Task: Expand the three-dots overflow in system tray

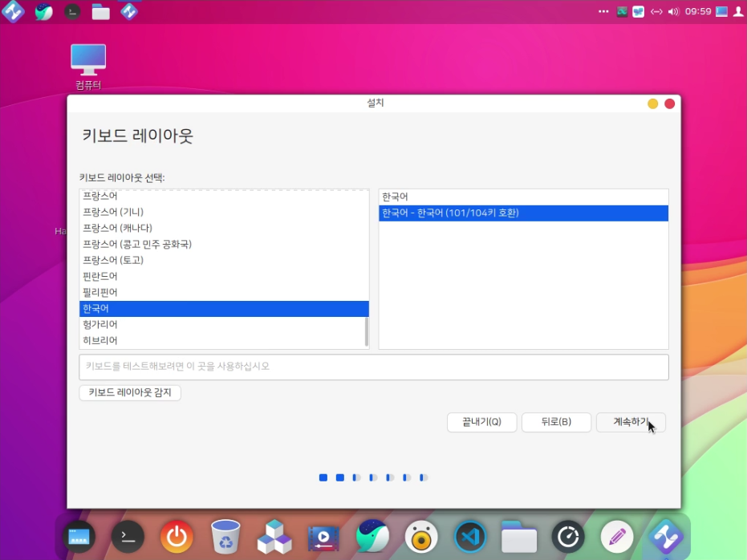Action: click(603, 12)
